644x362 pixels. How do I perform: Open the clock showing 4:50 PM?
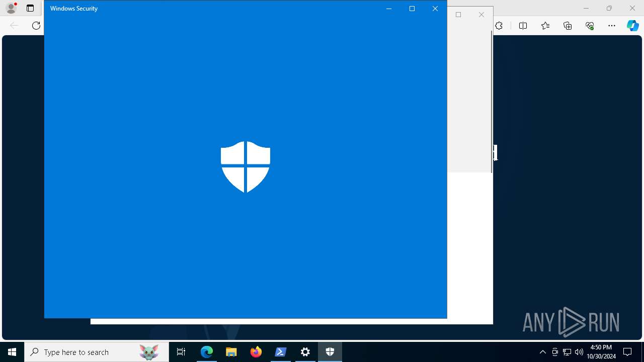601,352
